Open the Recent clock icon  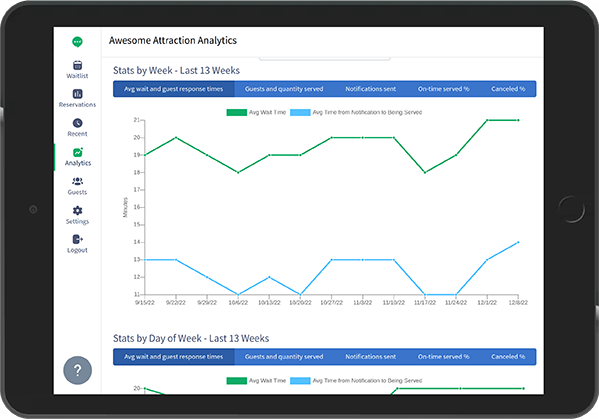[78, 123]
